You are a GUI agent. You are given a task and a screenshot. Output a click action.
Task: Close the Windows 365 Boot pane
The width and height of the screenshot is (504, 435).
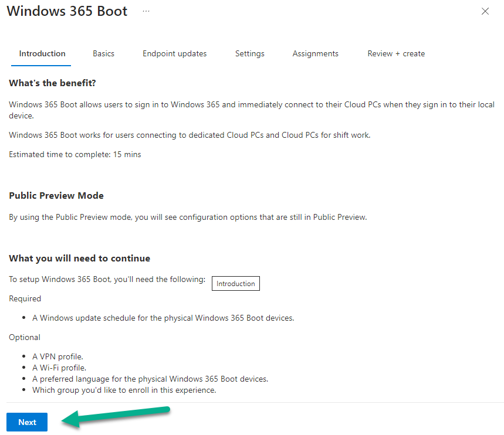coord(485,11)
